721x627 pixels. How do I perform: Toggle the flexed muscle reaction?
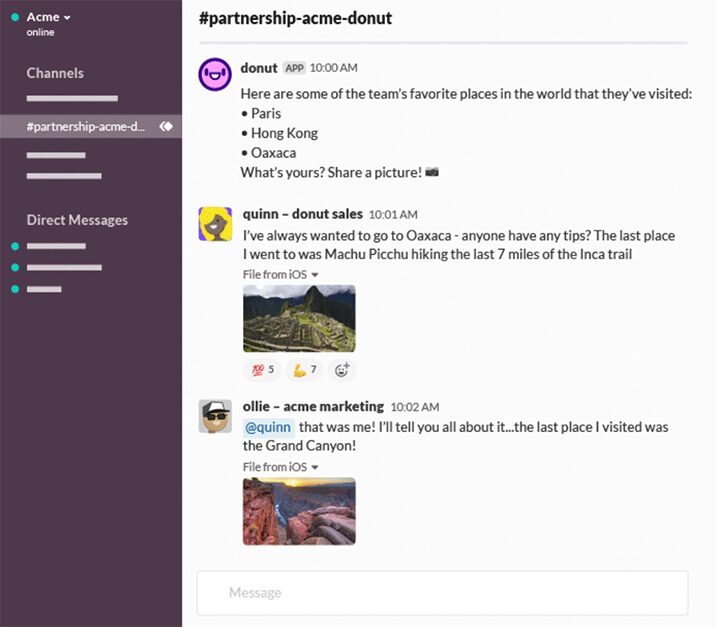(x=305, y=370)
